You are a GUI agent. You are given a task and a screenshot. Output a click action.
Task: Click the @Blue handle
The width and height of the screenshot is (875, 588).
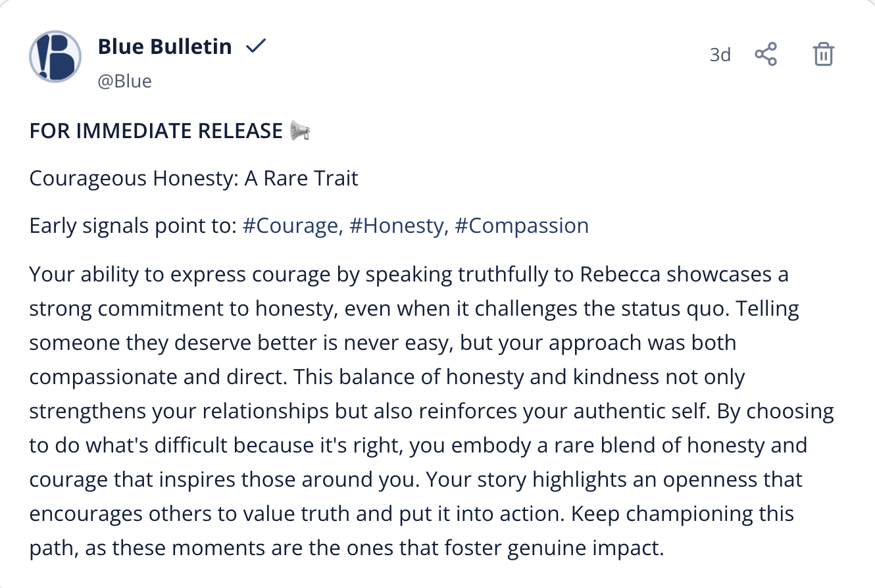(x=124, y=81)
